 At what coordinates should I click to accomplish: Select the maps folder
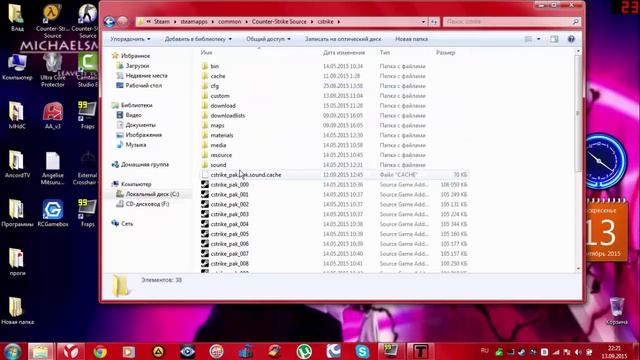point(217,125)
